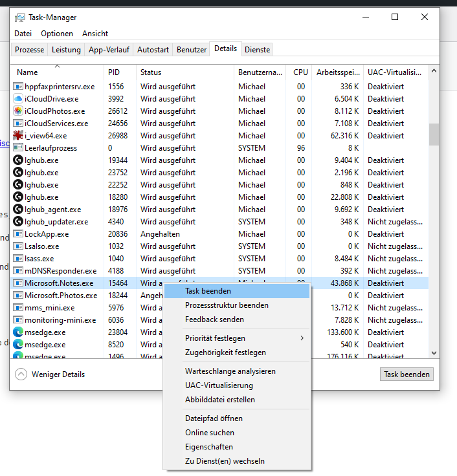Click the i_view64.exe red splat icon
The height and width of the screenshot is (476, 457).
pyautogui.click(x=18, y=135)
